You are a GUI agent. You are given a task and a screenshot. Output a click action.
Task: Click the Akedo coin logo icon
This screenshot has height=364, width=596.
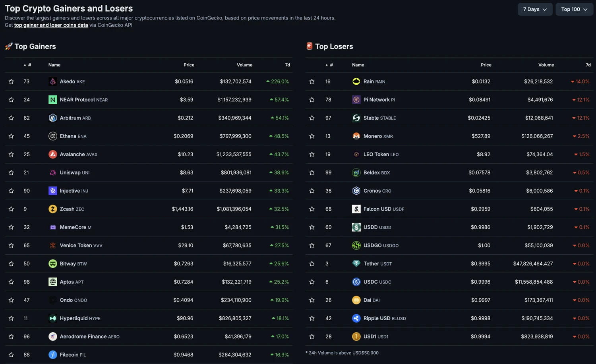(x=53, y=81)
